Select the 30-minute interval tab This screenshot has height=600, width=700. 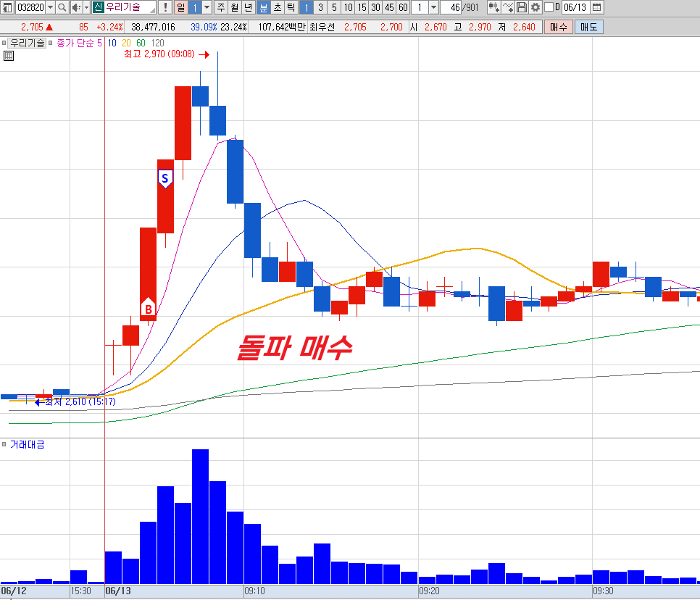(376, 7)
